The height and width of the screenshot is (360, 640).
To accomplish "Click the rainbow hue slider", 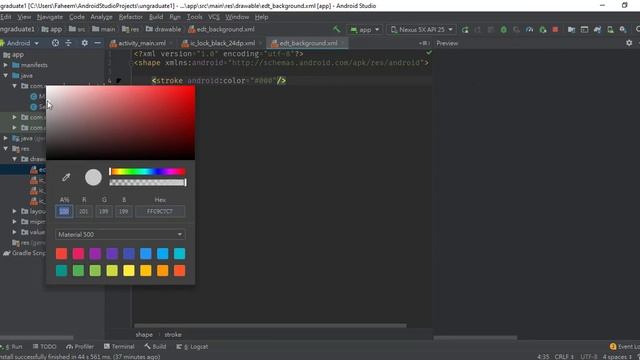I will (x=147, y=171).
